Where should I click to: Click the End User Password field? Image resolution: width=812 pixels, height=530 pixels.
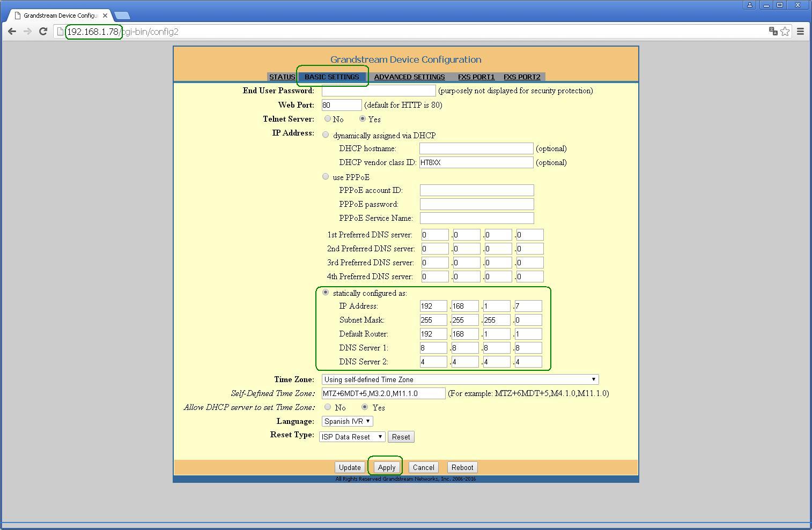coord(379,91)
